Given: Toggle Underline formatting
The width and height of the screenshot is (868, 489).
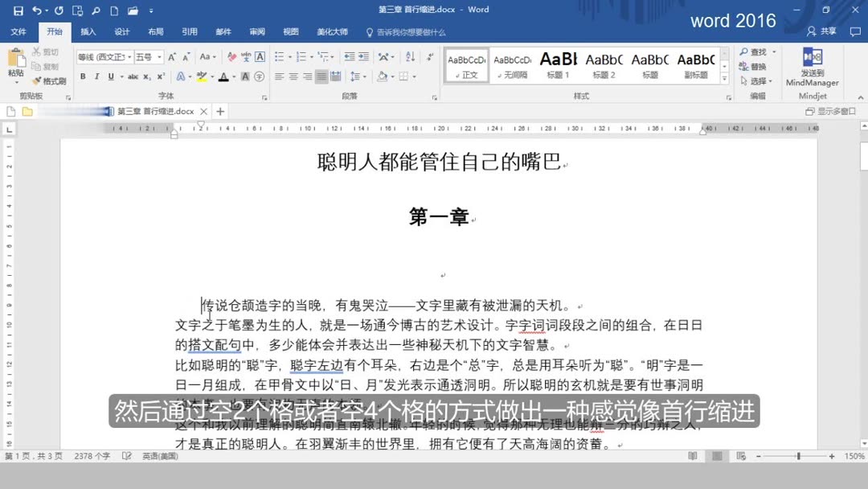Looking at the screenshot, I should [111, 76].
